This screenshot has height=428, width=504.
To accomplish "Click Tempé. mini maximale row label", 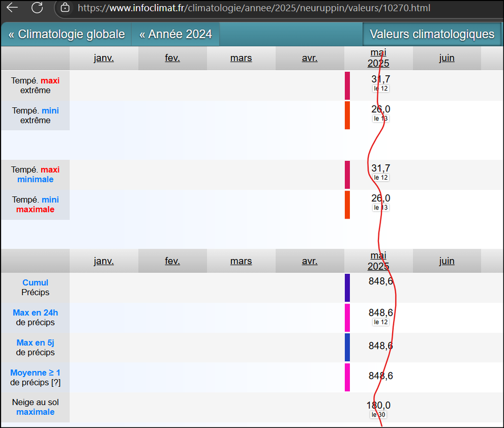I will 35,204.
